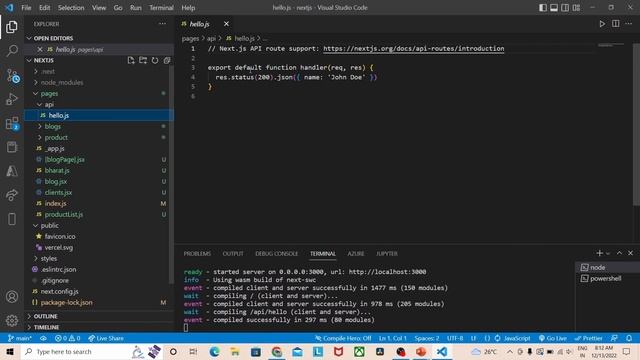
Task: Switch to the DEBUG CONSOLE tab
Action: coord(276,253)
